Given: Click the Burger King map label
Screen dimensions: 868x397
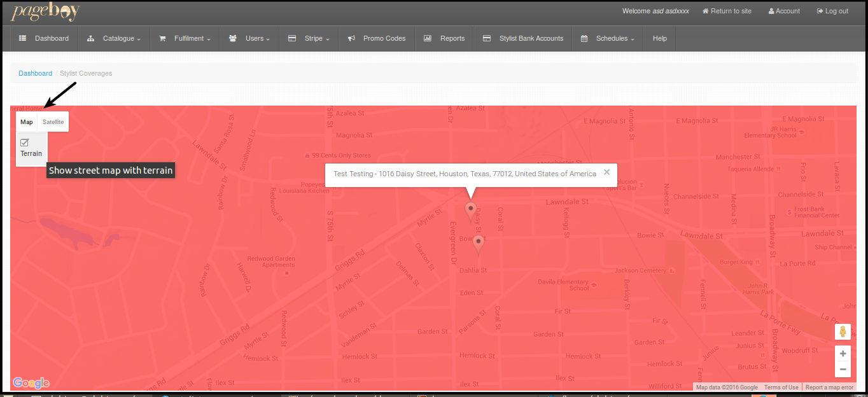Looking at the screenshot, I should pos(736,261).
